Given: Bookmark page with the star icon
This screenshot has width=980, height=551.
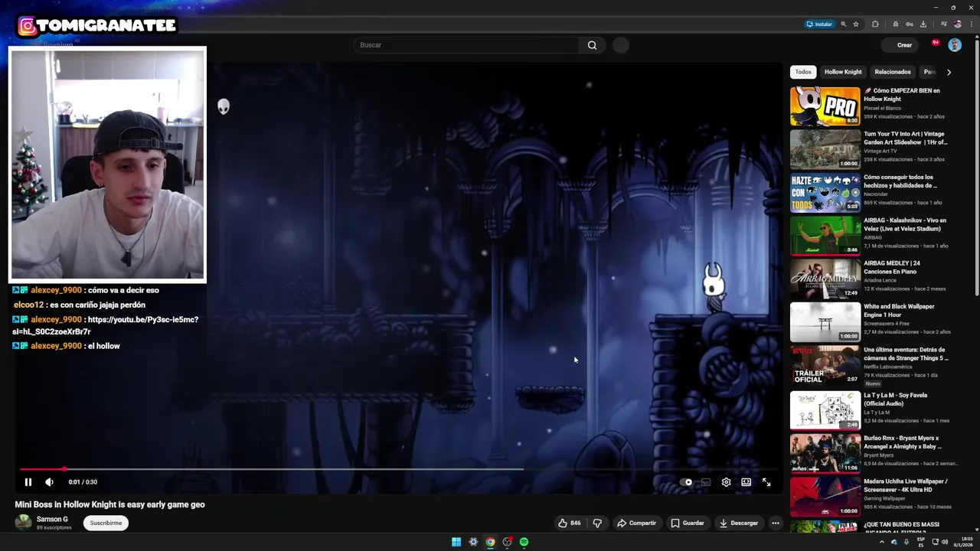Looking at the screenshot, I should tap(856, 24).
